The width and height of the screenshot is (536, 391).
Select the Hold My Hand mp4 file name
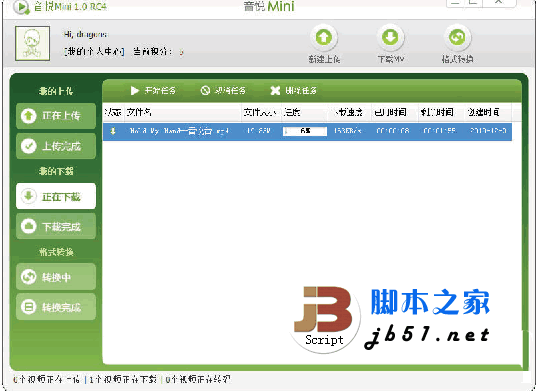click(x=179, y=131)
